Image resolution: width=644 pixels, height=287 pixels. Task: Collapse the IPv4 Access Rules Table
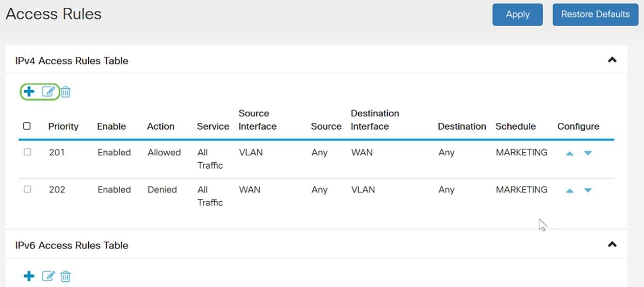click(x=612, y=60)
